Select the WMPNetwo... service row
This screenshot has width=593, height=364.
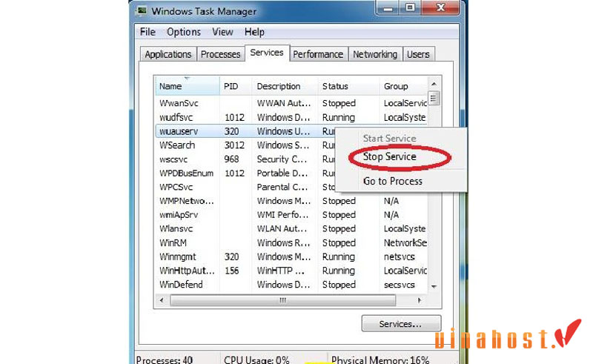point(291,201)
